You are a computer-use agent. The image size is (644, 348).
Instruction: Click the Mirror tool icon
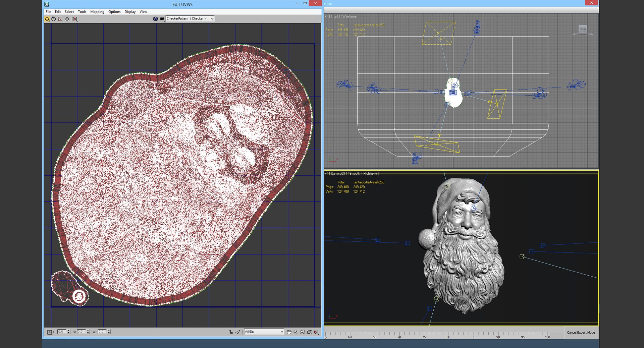[x=75, y=19]
